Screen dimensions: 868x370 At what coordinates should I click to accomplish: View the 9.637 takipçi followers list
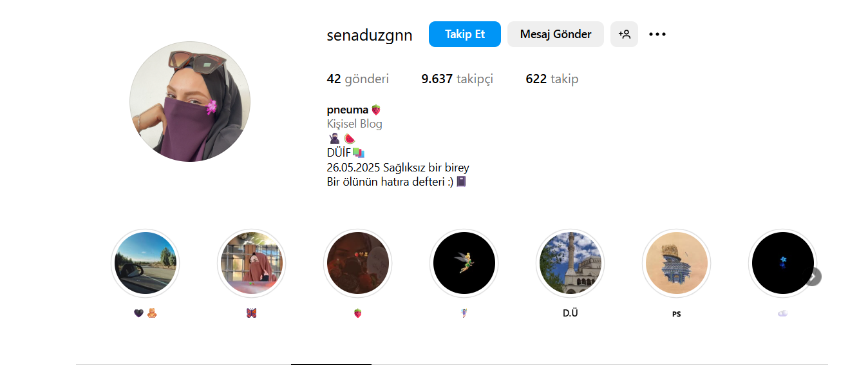(x=457, y=79)
